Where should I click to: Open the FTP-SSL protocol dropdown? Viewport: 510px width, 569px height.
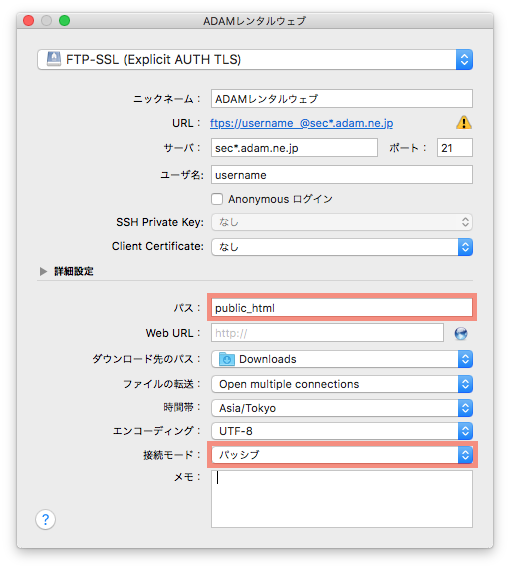[255, 60]
